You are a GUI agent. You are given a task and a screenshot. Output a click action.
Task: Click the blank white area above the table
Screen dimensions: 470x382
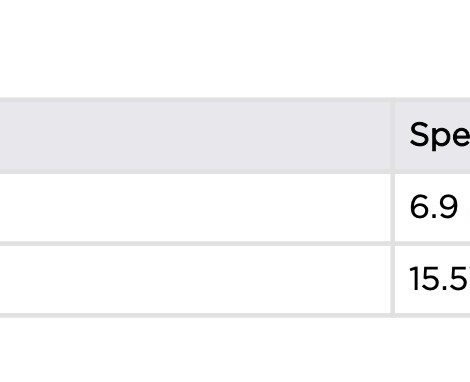pyautogui.click(x=235, y=49)
